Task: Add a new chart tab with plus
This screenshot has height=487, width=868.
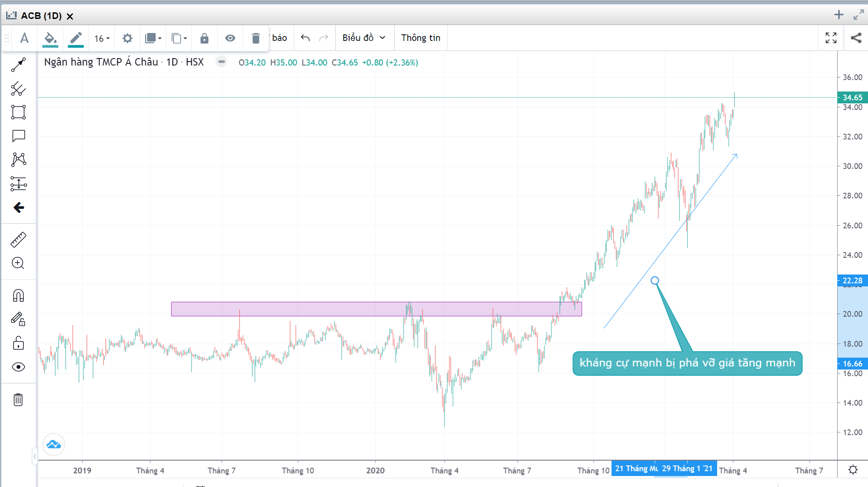Action: (x=839, y=15)
